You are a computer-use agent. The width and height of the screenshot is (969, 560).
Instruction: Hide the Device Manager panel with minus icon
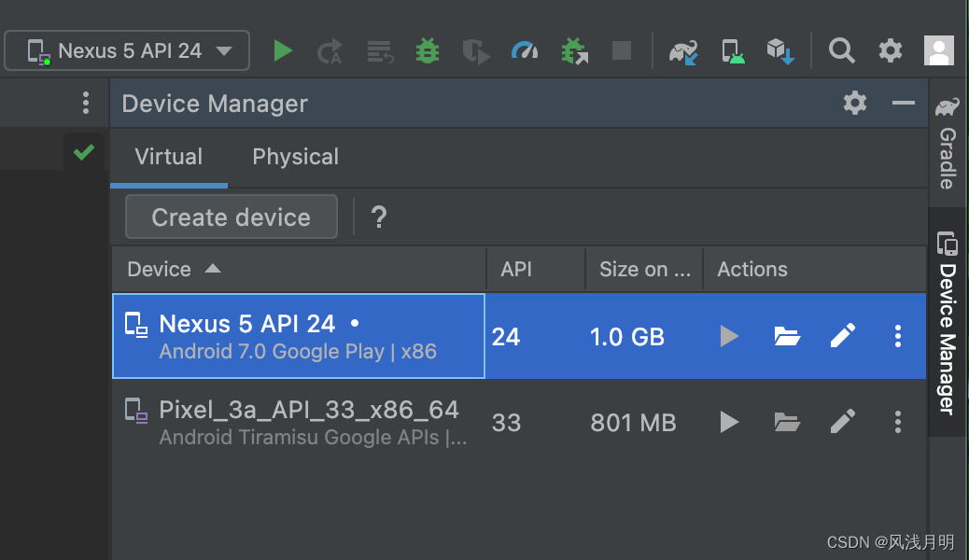(x=904, y=103)
